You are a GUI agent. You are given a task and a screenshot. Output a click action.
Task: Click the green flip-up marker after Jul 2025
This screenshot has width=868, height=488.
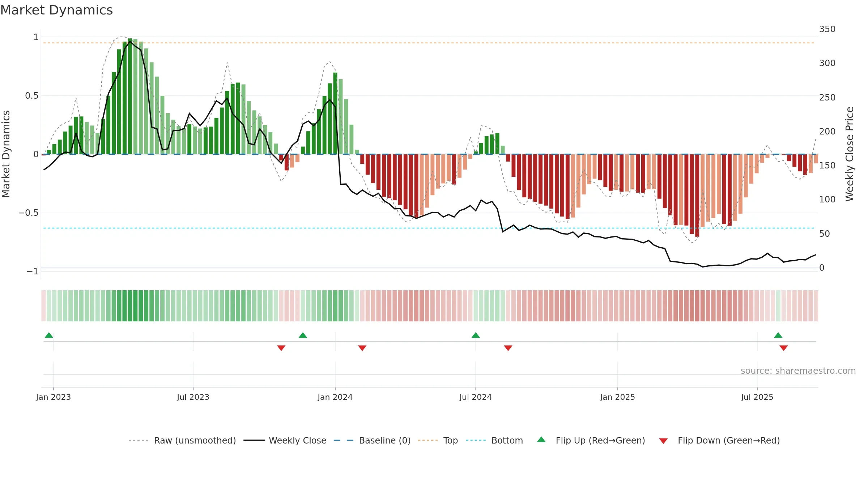click(778, 335)
